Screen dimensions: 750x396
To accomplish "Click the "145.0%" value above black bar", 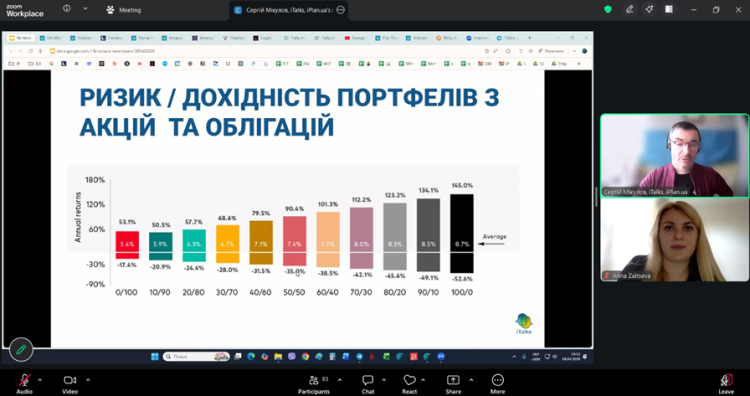I will (x=462, y=185).
